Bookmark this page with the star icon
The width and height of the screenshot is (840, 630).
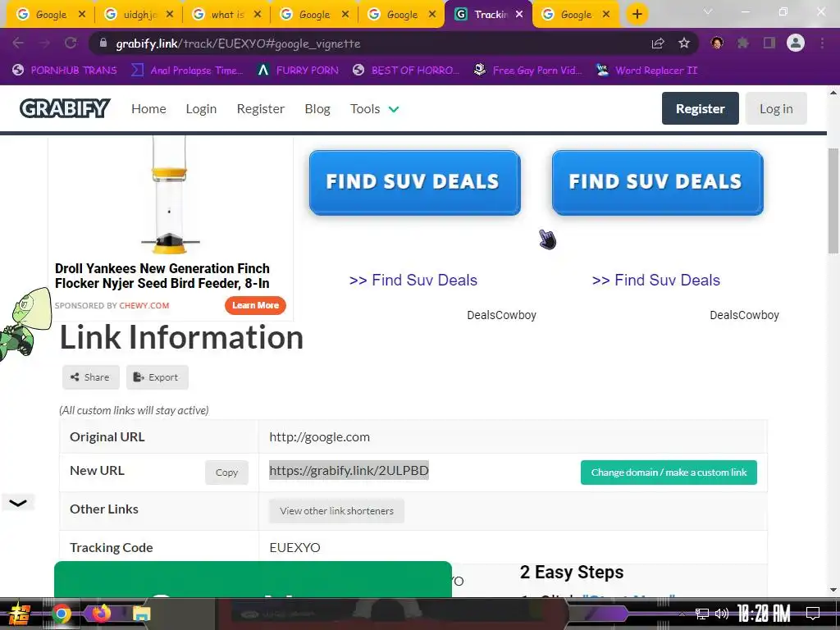[x=683, y=43]
